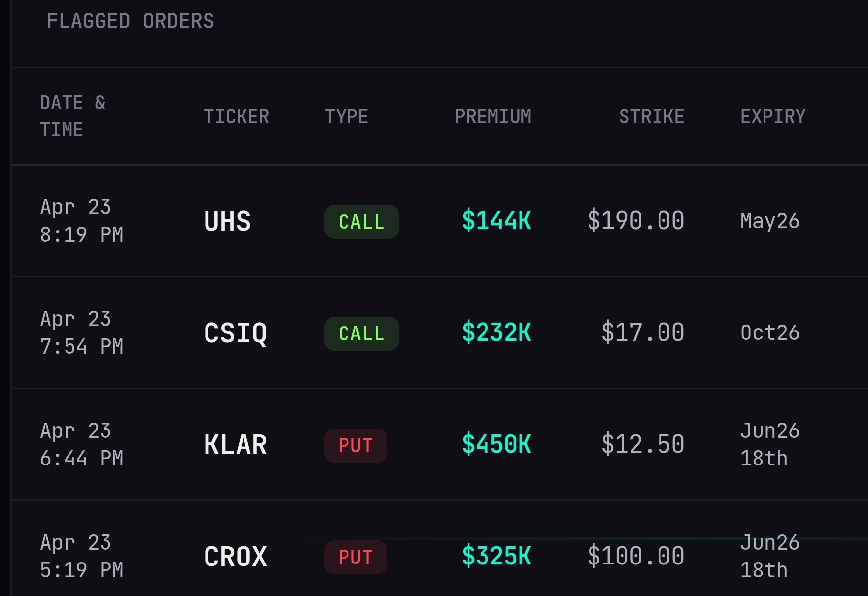This screenshot has height=596, width=868.
Task: Click the CALL badge on UHS row
Action: click(362, 222)
